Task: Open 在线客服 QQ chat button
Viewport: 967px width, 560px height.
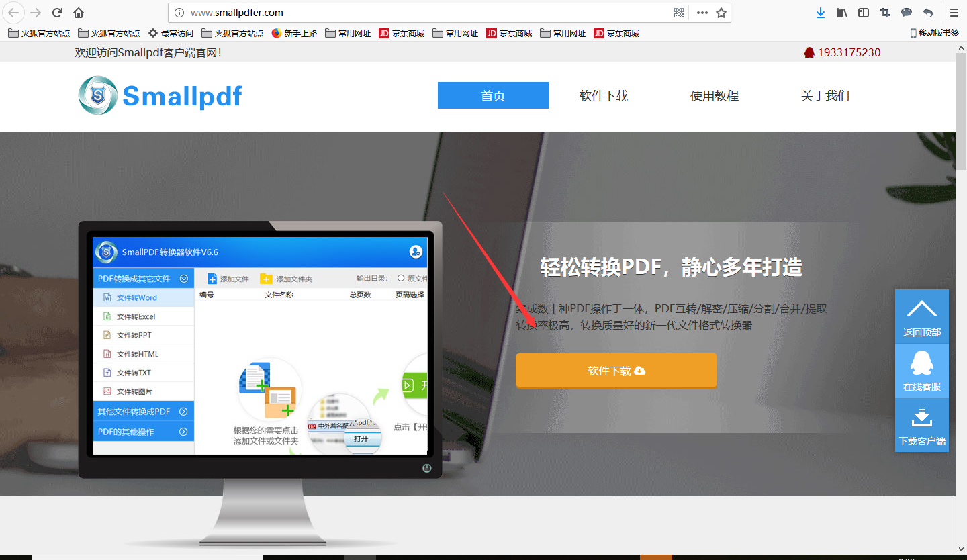Action: (x=922, y=371)
